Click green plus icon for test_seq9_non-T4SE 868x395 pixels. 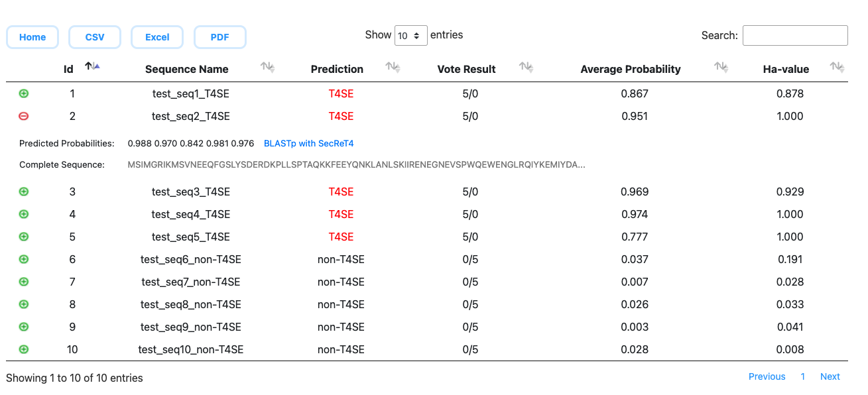point(24,327)
